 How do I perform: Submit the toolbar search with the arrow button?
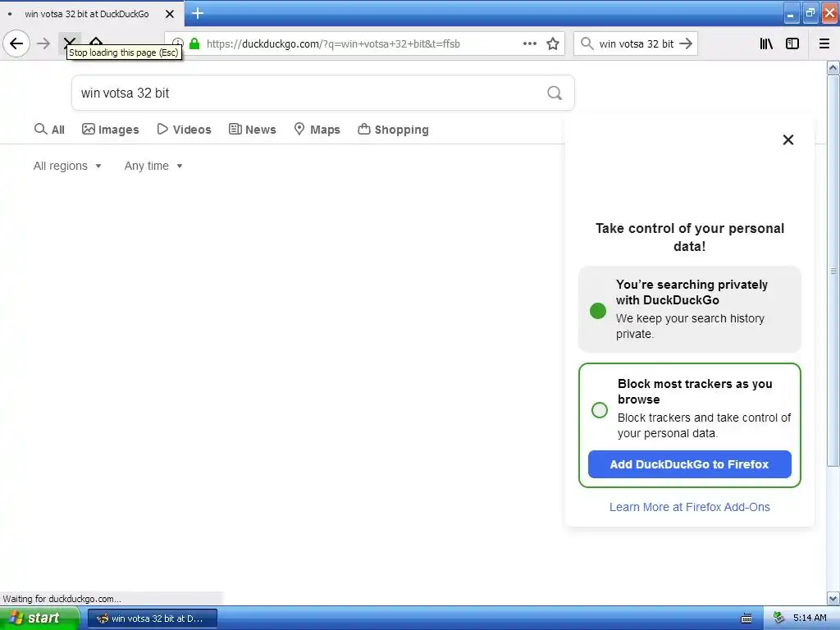click(x=686, y=43)
